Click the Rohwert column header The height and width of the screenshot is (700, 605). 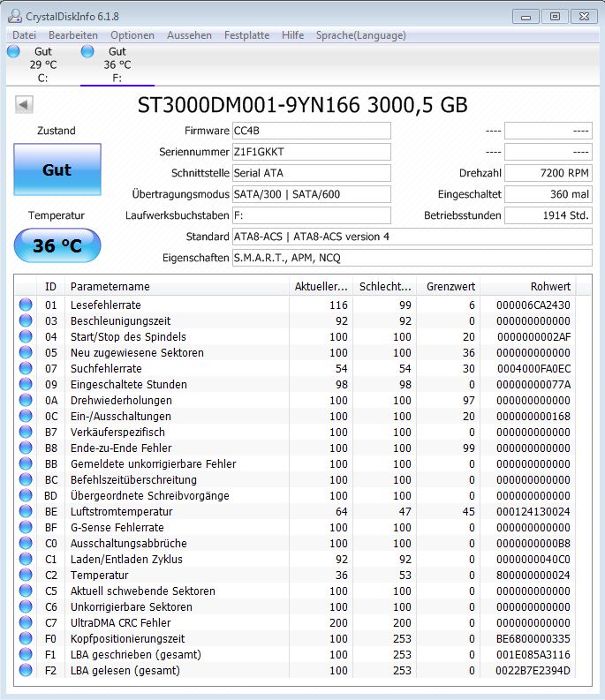(528, 287)
